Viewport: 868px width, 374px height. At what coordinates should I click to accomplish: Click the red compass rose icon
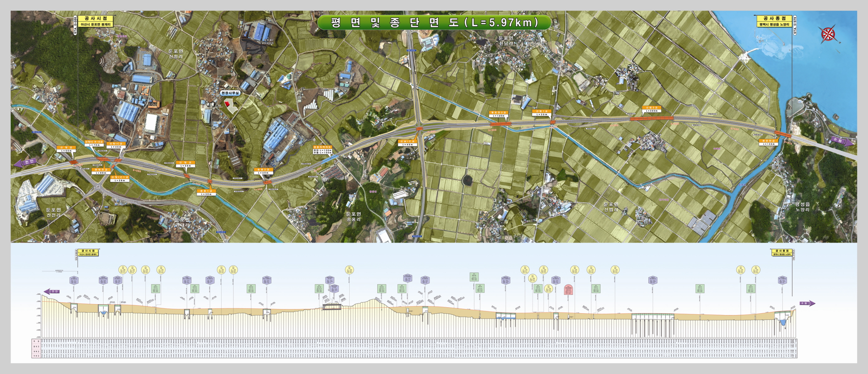point(828,34)
